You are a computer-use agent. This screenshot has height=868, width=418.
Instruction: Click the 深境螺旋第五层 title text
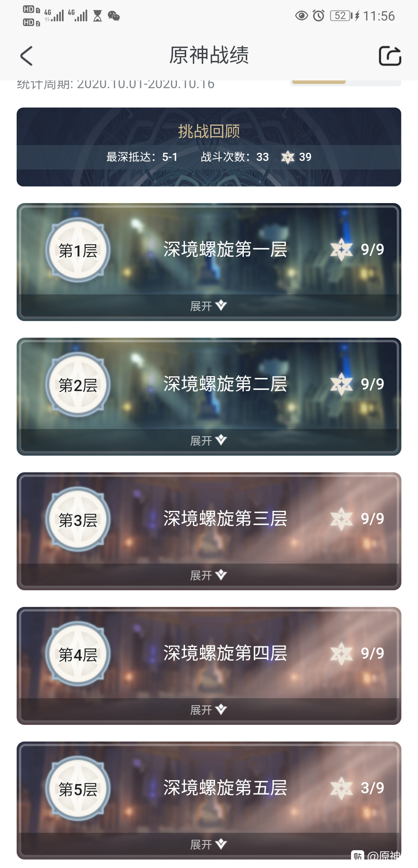pos(225,788)
